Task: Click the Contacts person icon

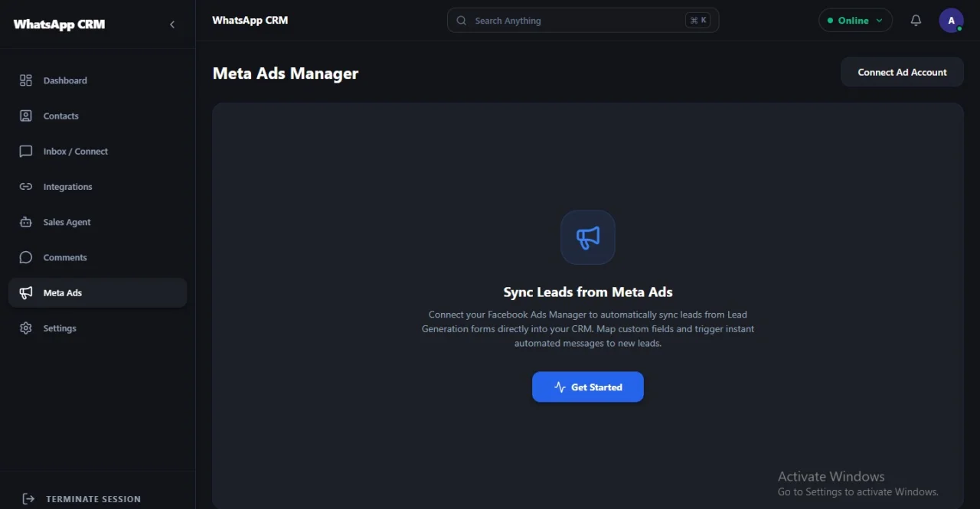Action: (26, 116)
